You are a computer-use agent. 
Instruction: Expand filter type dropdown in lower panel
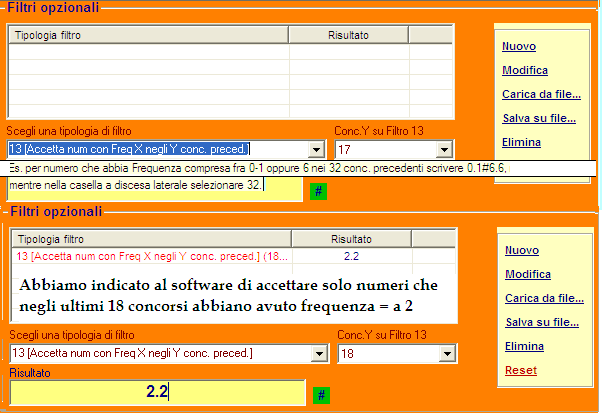click(x=318, y=354)
